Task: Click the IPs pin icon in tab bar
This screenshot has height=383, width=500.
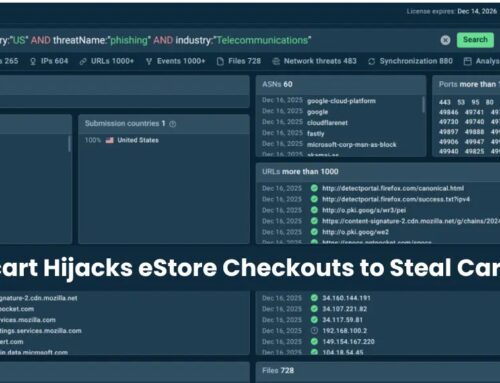Action: [x=33, y=62]
